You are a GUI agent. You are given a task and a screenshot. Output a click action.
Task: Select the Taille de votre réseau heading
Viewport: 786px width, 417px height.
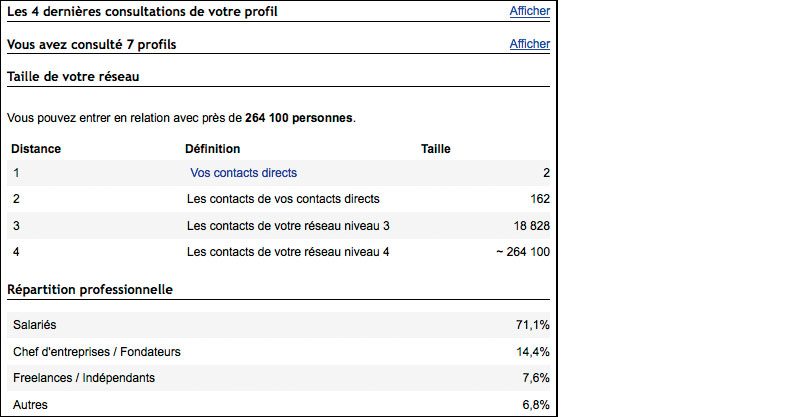coord(73,77)
